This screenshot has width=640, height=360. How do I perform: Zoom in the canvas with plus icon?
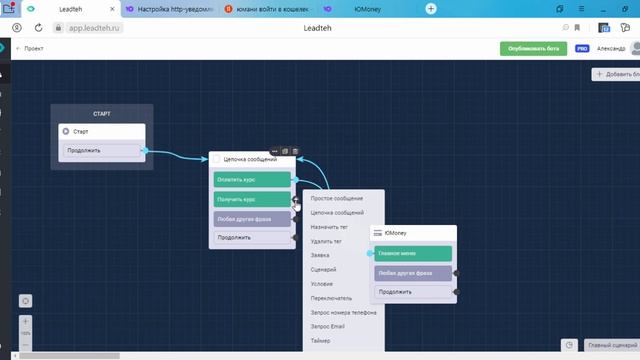tap(25, 322)
